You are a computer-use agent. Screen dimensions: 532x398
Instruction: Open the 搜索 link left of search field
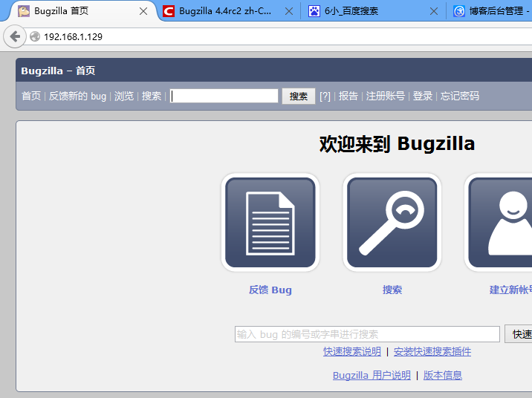point(152,96)
